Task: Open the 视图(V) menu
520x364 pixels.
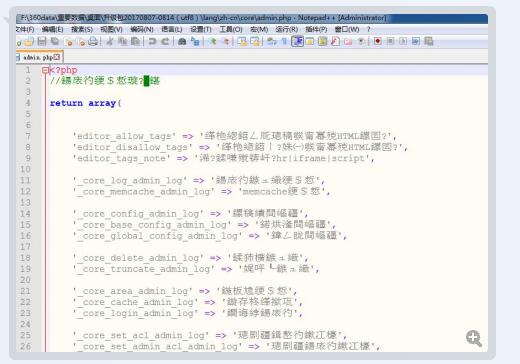Action: tap(111, 29)
